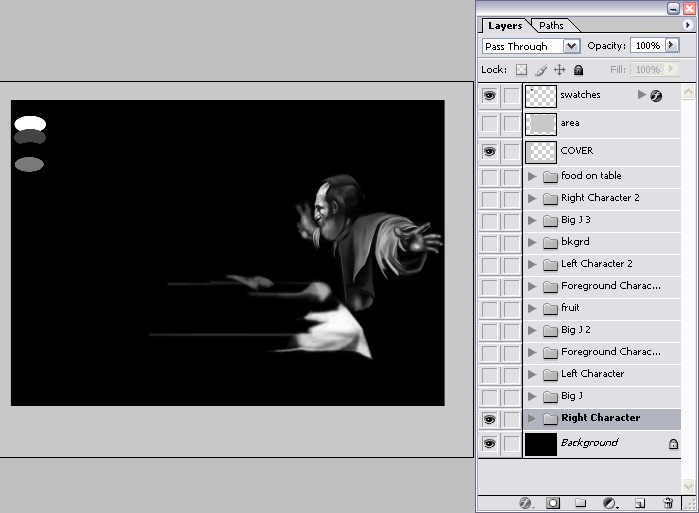699x513 pixels.
Task: Show the area layer
Action: 489,124
